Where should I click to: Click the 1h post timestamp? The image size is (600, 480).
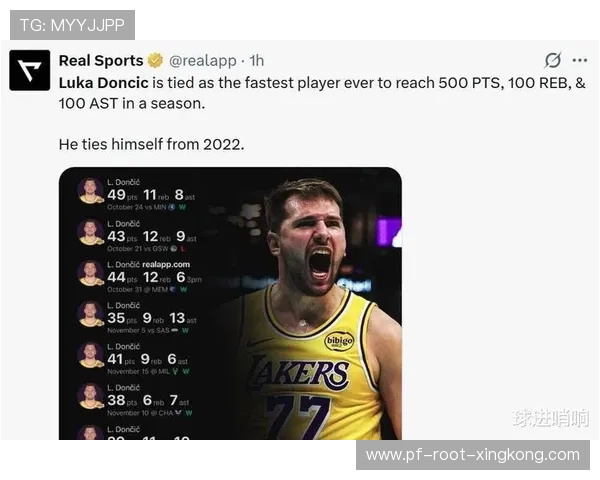point(257,60)
